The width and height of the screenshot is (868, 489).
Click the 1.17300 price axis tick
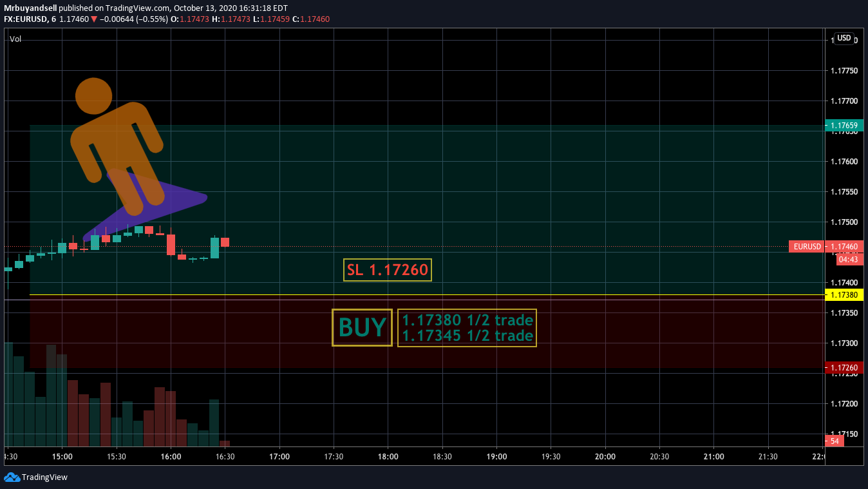click(844, 343)
